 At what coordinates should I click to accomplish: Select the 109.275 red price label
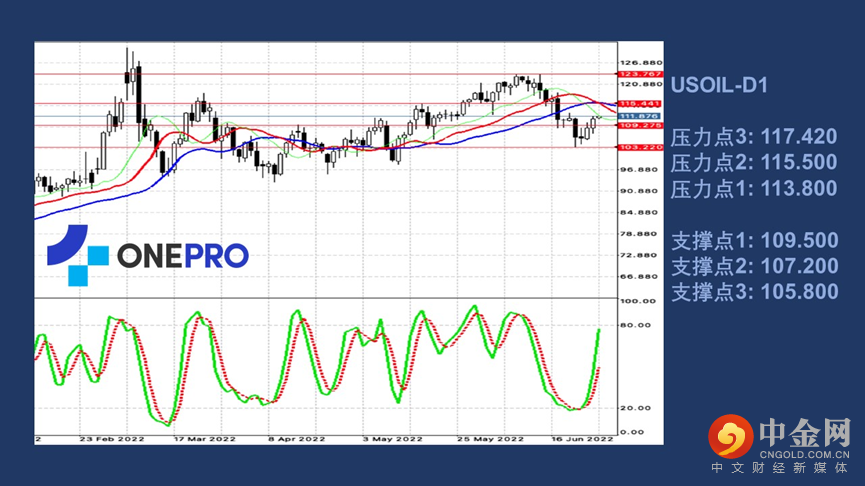click(x=639, y=126)
